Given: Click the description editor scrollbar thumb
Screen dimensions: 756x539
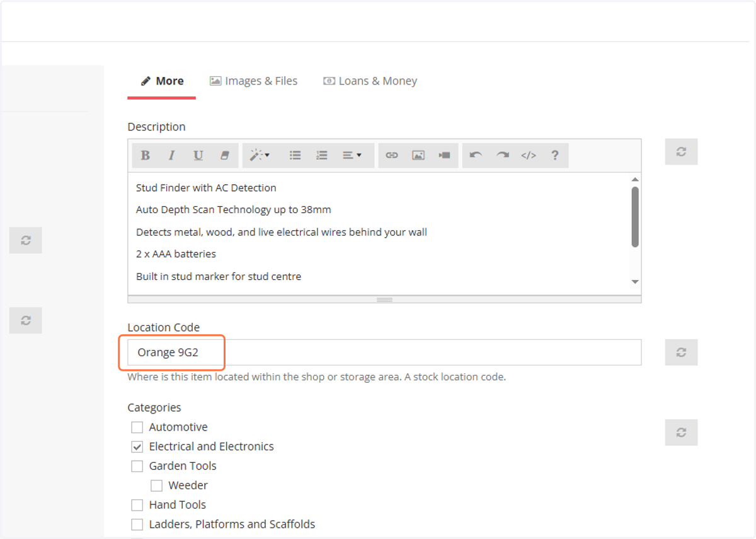Looking at the screenshot, I should pyautogui.click(x=635, y=216).
